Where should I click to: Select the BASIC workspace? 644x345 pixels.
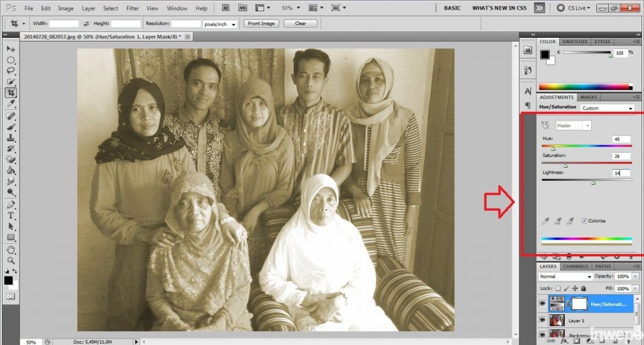[452, 8]
